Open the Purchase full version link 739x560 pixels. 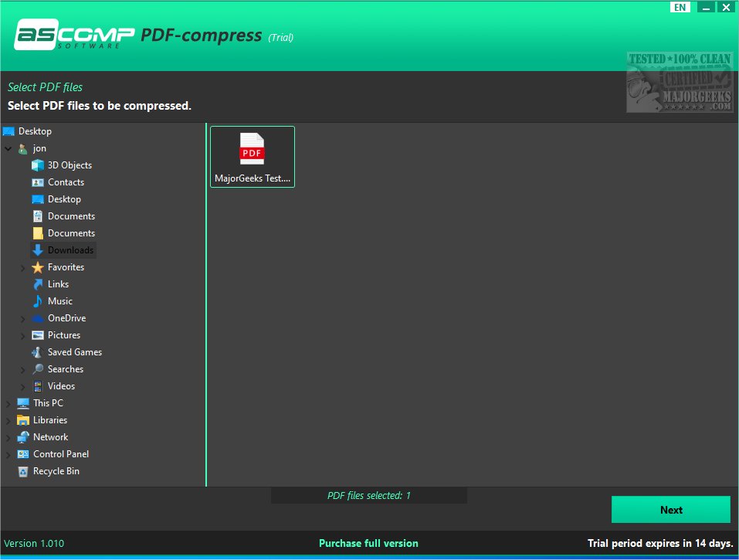[368, 543]
